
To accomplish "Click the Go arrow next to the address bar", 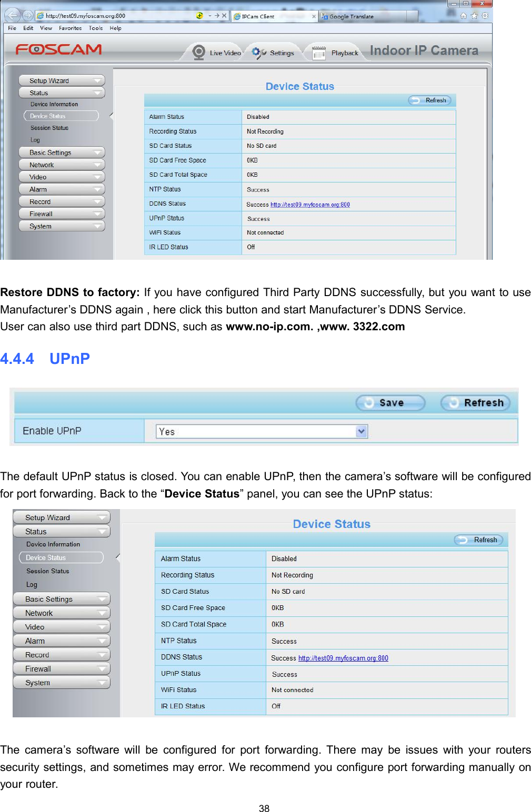I will point(217,16).
